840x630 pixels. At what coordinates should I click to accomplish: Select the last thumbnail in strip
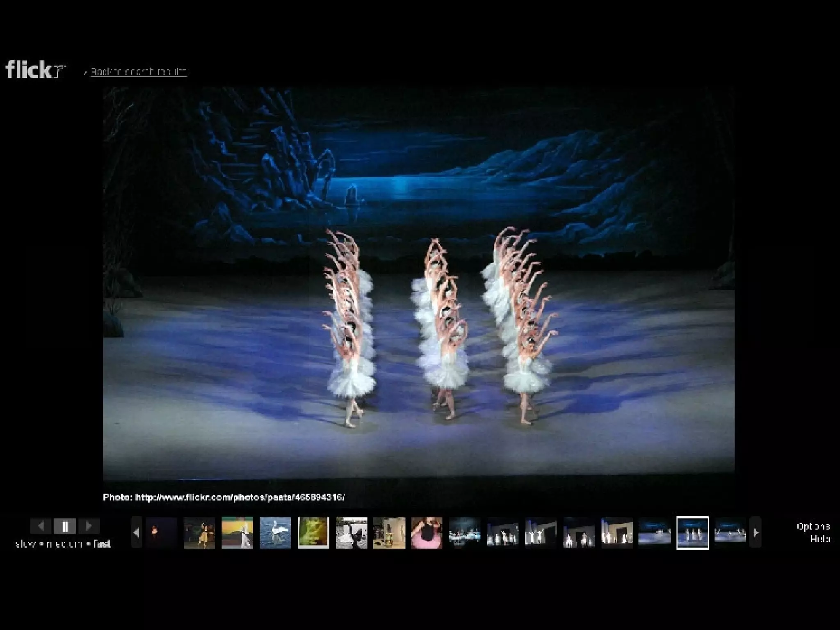coord(730,533)
